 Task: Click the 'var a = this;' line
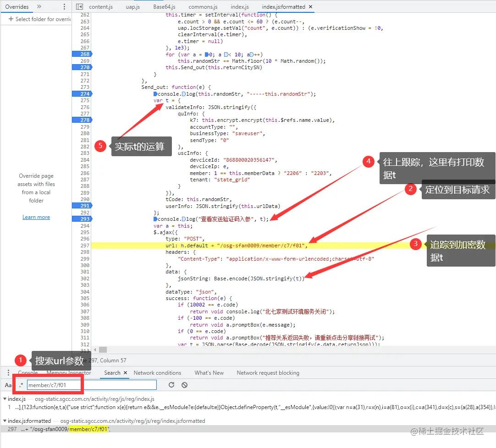(173, 226)
